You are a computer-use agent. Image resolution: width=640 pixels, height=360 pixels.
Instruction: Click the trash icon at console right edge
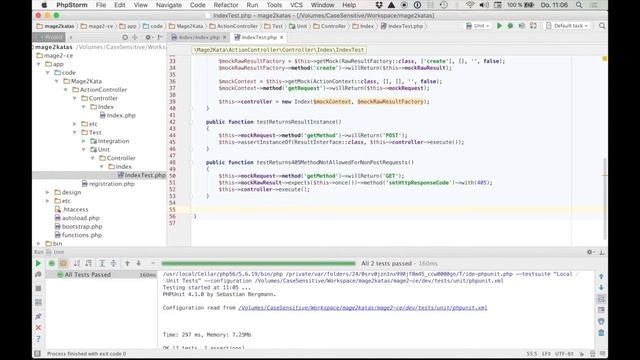pyautogui.click(x=601, y=333)
